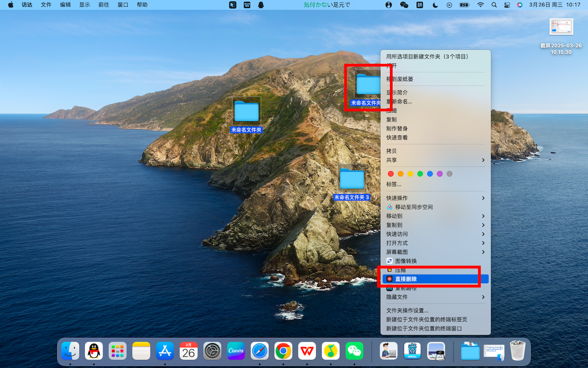Choose 新建位于文件夹位置的终端标签页
Viewport: 588px width, 368px height.
click(x=436, y=320)
